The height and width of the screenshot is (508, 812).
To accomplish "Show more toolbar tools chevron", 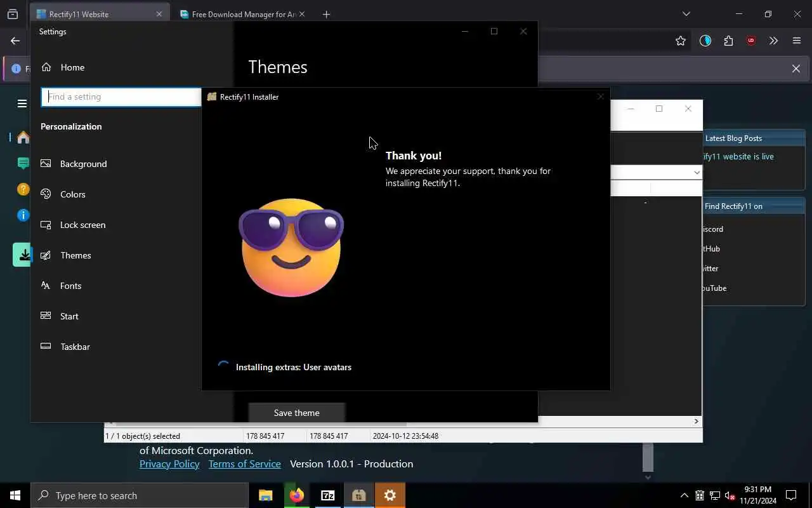I will pos(773,41).
